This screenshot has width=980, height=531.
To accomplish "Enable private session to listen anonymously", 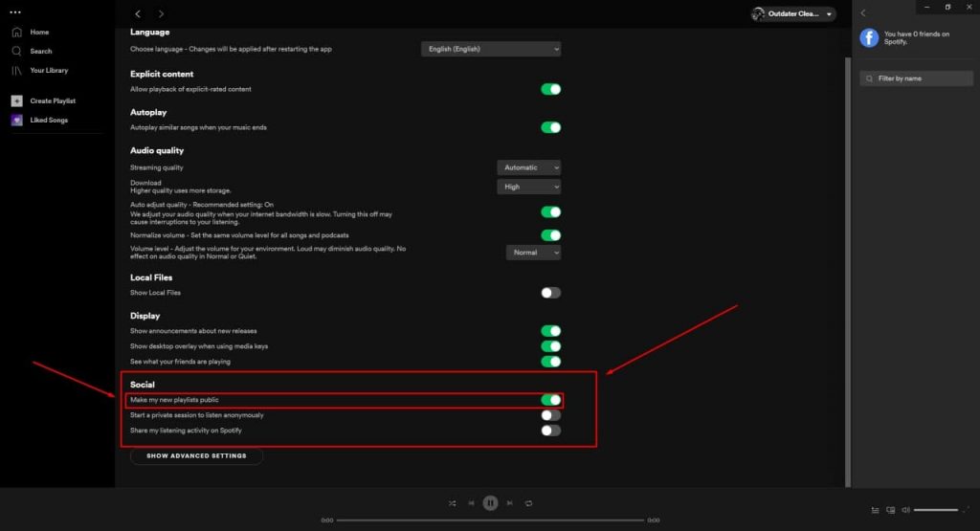I will click(x=550, y=415).
